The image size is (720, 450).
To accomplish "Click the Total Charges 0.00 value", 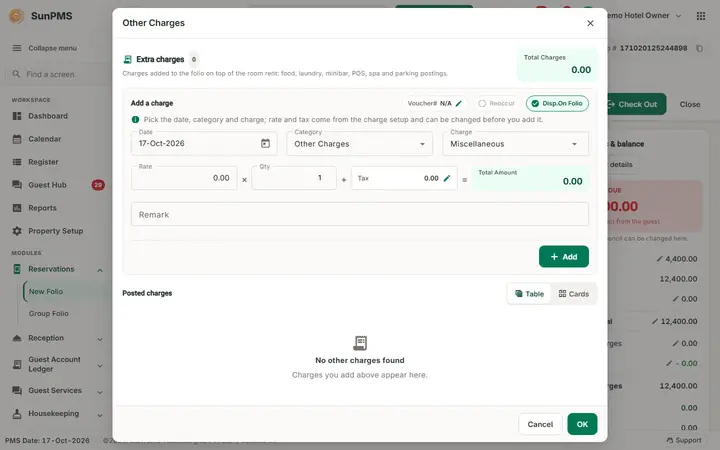I will 581,70.
